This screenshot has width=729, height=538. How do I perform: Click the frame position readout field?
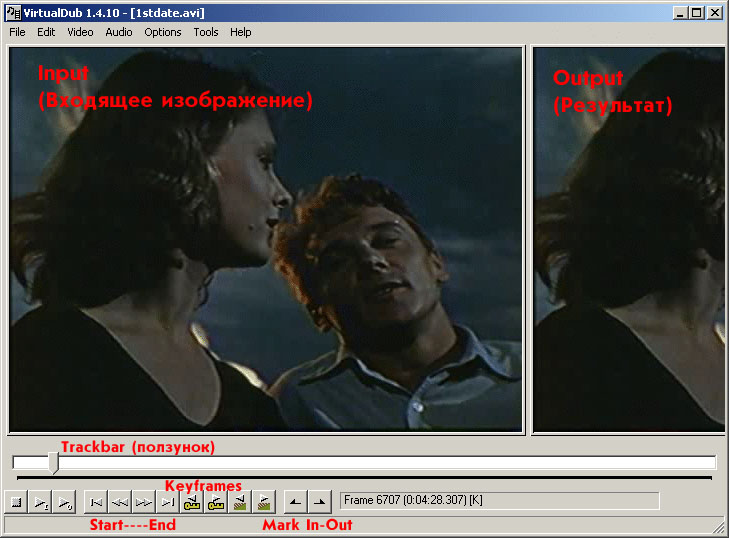500,501
